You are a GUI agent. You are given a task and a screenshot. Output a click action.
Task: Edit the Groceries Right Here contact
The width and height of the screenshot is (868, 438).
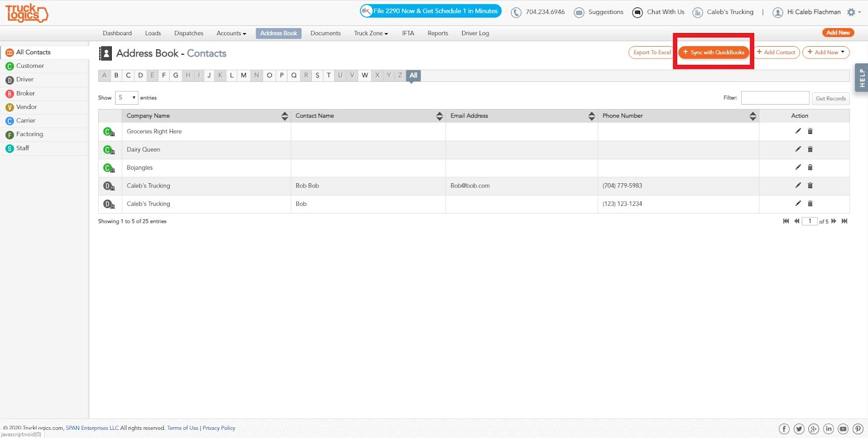[x=798, y=131]
